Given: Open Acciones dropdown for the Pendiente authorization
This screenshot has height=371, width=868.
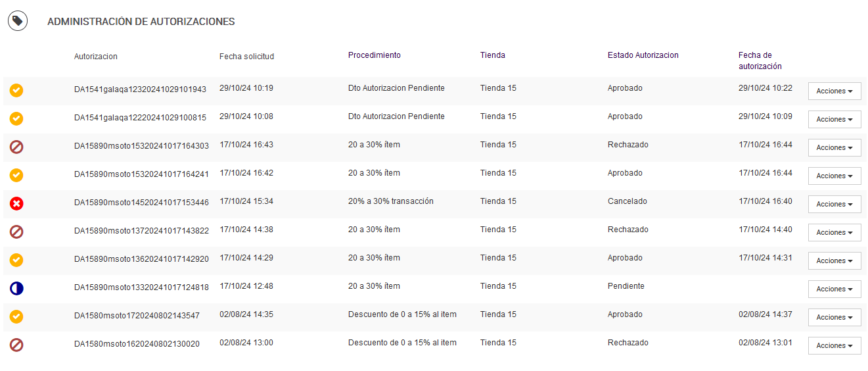Looking at the screenshot, I should coord(834,289).
